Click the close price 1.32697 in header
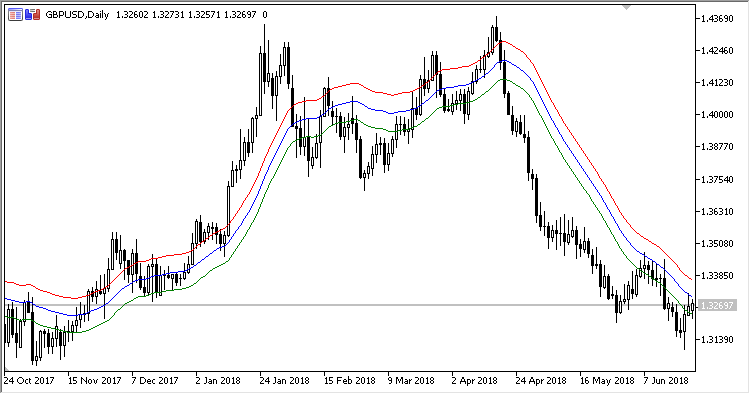The width and height of the screenshot is (750, 394). pos(240,15)
